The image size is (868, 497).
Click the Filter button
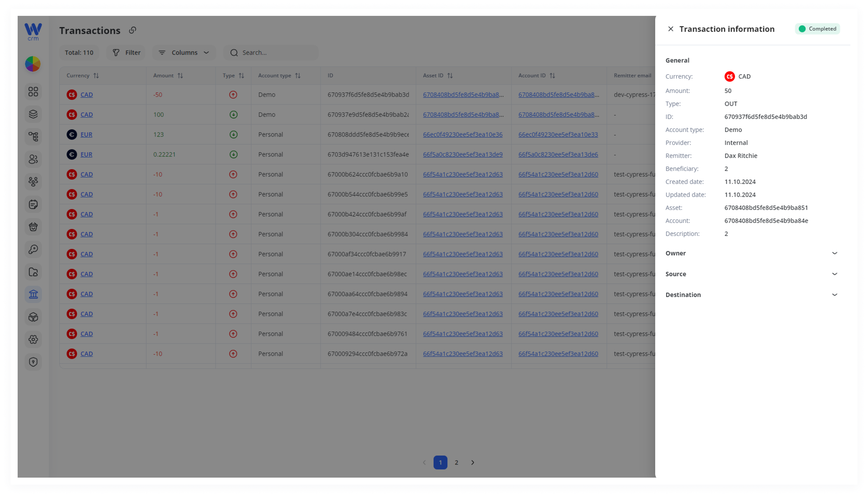click(x=126, y=53)
